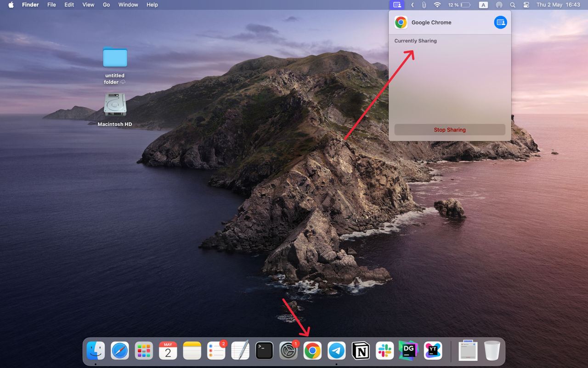Open the input source A menu
588x368 pixels.
pos(483,5)
